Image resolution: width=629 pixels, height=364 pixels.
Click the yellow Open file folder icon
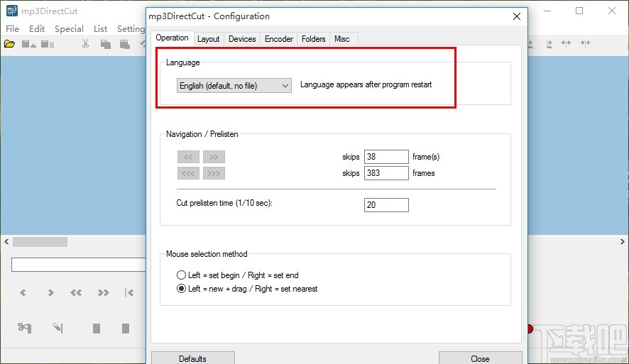coord(10,44)
